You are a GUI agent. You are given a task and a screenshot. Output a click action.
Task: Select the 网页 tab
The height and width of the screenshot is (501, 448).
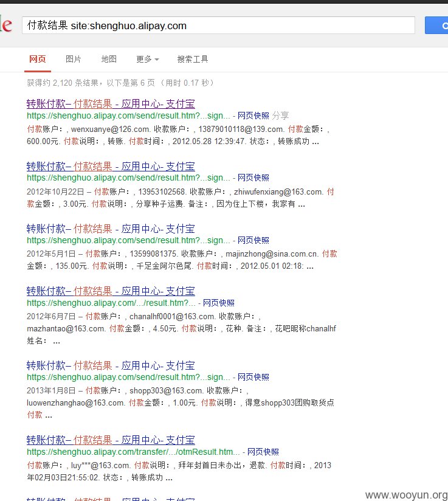click(x=38, y=59)
